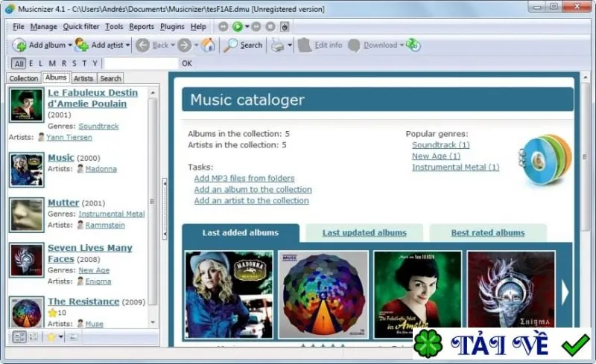This screenshot has width=596, height=364.
Task: Open the Quick filter menu
Action: pos(81,27)
